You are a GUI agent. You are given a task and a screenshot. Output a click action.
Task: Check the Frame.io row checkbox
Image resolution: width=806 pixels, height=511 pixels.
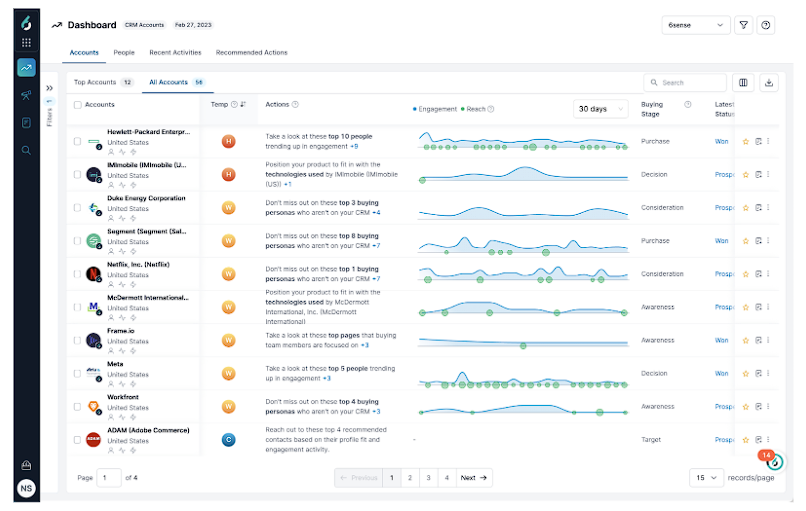77,340
